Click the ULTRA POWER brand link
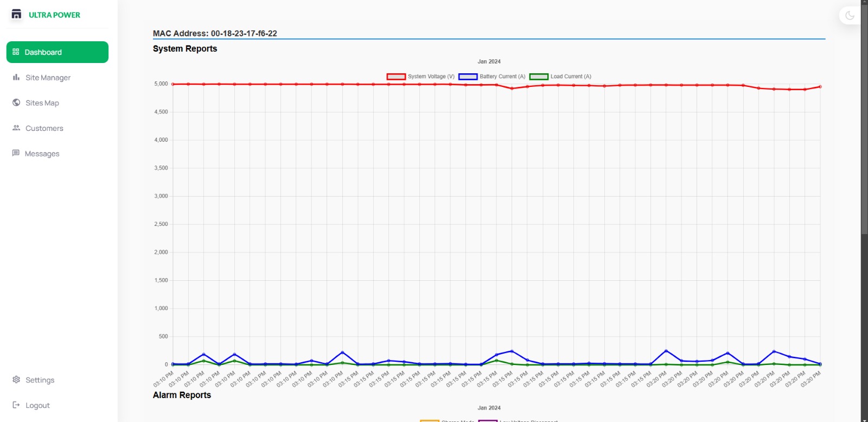Screen dimensions: 868x422 point(54,15)
